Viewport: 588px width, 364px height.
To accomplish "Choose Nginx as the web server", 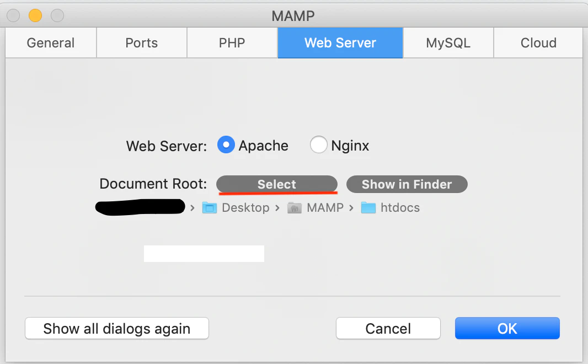I will click(x=318, y=144).
